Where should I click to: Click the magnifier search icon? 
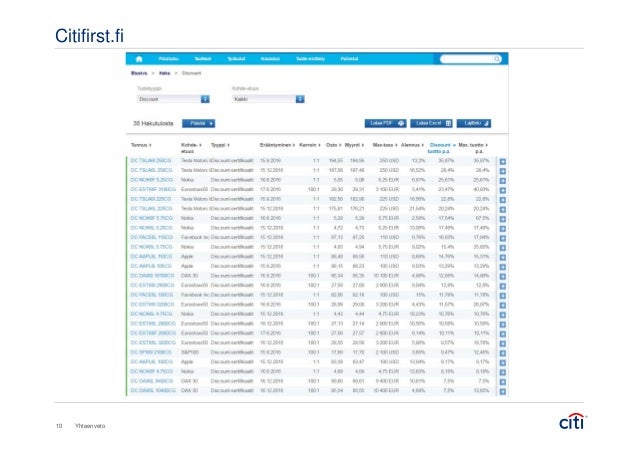[497, 59]
